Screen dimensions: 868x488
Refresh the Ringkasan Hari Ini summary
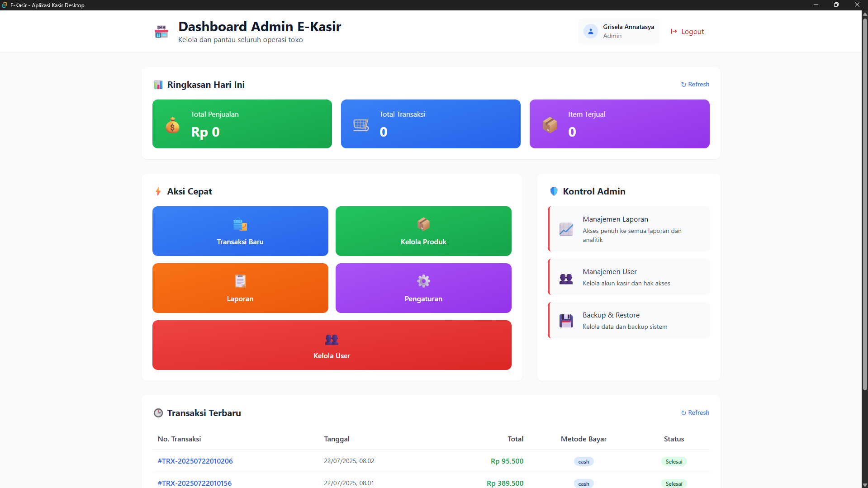(x=695, y=85)
